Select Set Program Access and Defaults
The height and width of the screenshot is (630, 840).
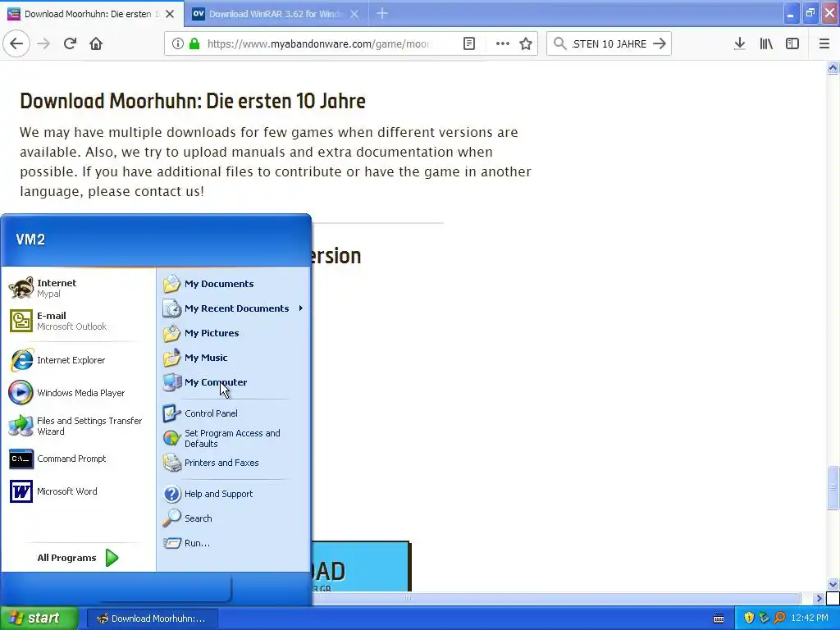point(234,438)
